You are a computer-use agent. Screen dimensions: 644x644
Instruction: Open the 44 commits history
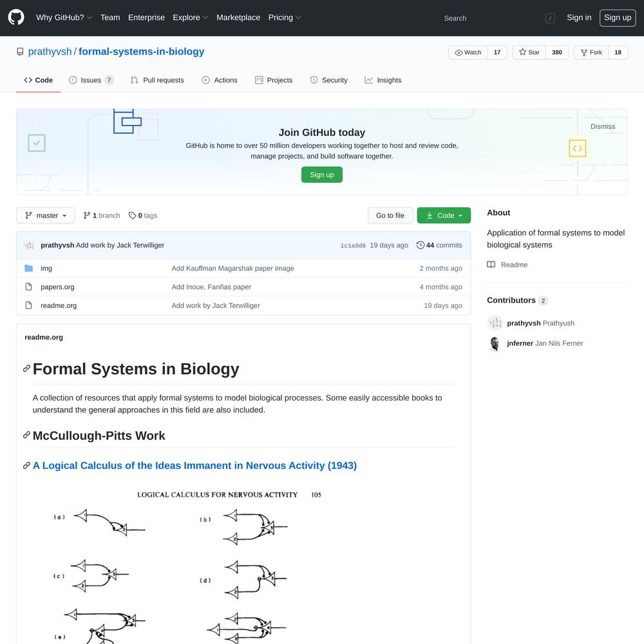click(x=439, y=245)
